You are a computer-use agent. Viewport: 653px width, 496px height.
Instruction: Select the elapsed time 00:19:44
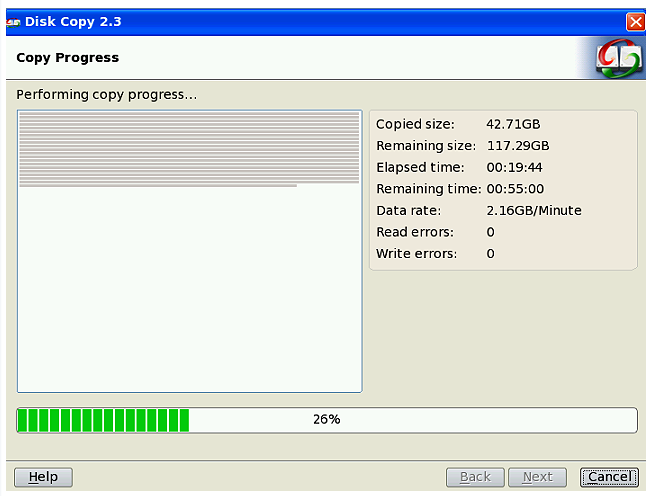click(514, 167)
